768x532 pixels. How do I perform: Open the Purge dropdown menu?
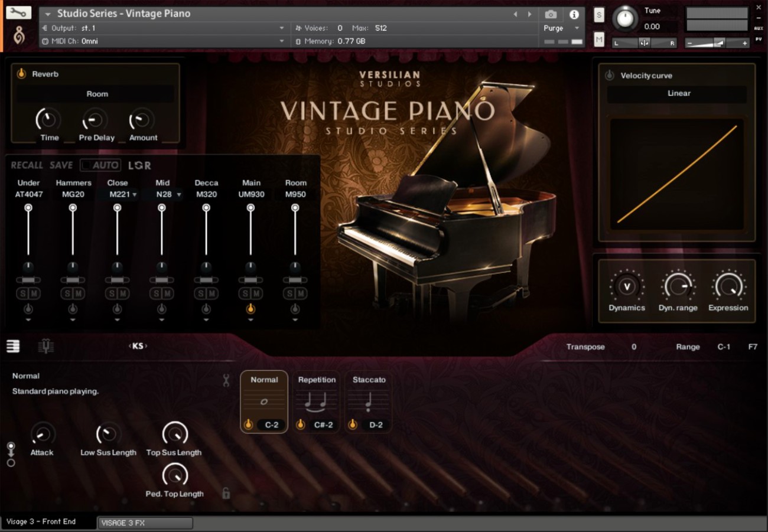[x=562, y=28]
